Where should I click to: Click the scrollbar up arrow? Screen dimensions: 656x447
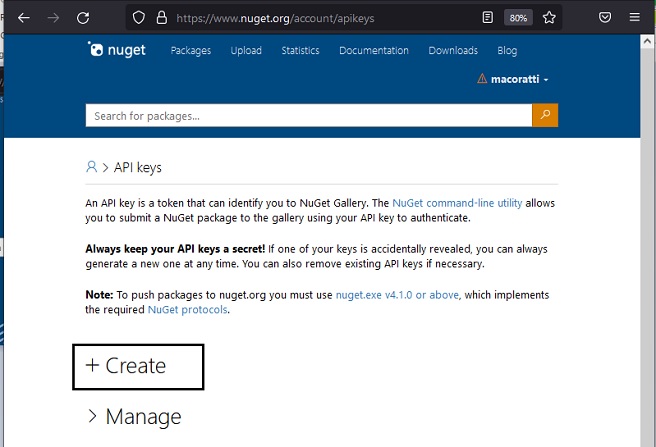tap(647, 41)
